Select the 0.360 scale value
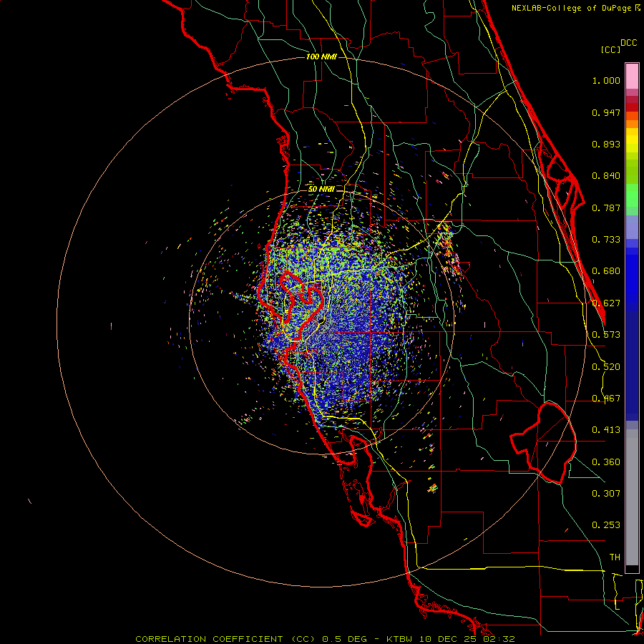This screenshot has height=644, width=644. click(x=606, y=462)
